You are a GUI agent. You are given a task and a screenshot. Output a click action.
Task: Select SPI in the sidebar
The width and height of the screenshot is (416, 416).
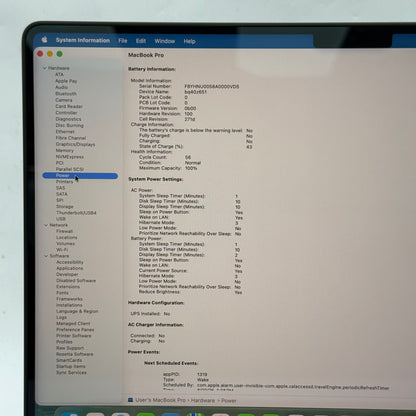tap(60, 200)
